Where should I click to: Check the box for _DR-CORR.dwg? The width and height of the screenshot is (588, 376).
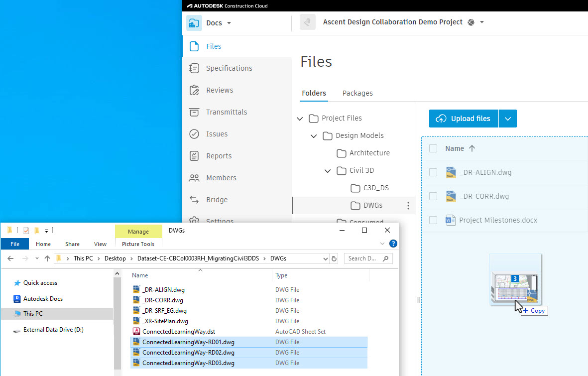tap(433, 196)
